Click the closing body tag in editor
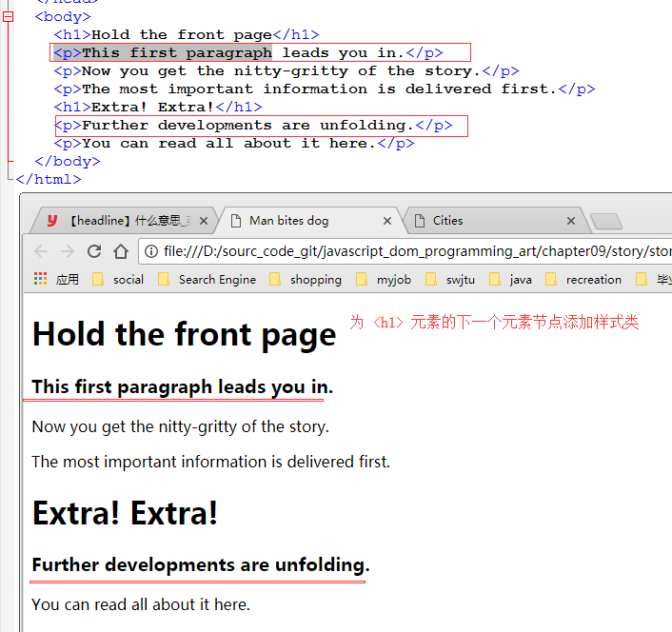The image size is (672, 632). point(68,162)
